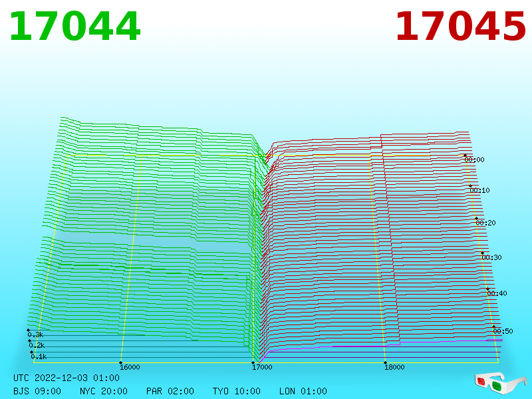
Task: Click the 00:30 time axis marker
Action: point(491,257)
